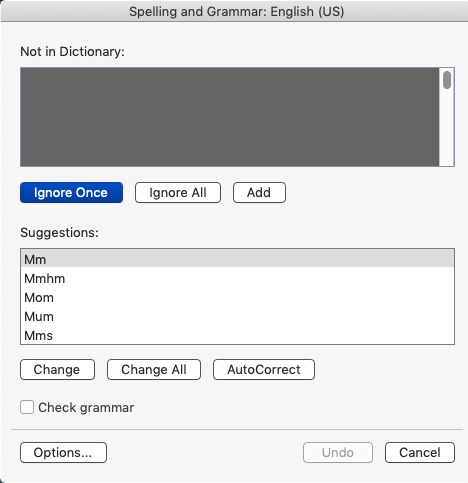Viewport: 468px width, 483px height.
Task: Enable the Check grammar checkbox
Action: coord(27,407)
